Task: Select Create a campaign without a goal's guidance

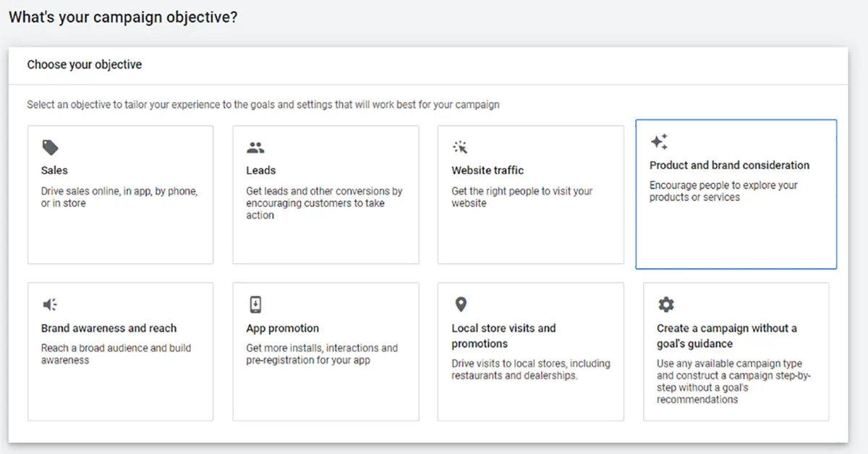Action: tap(726, 336)
